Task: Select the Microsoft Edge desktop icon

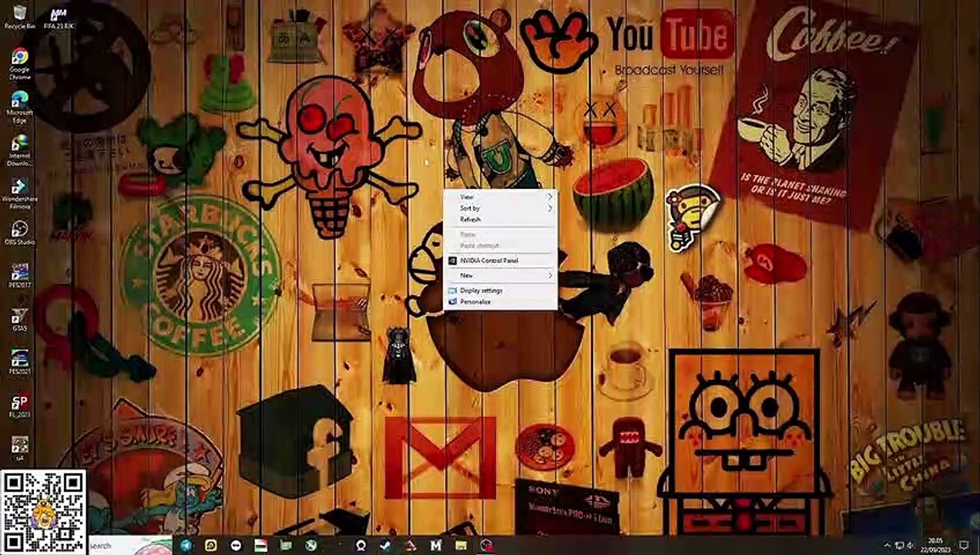Action: (x=19, y=106)
